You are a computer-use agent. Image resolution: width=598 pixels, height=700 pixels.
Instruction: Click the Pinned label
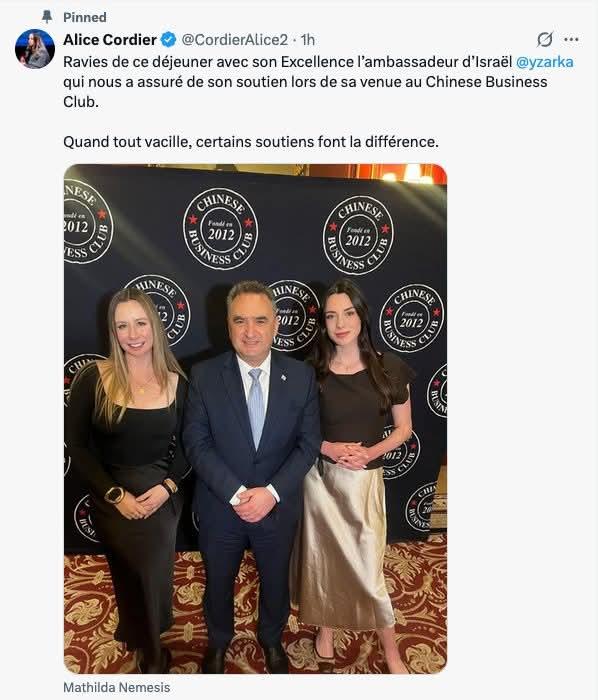pyautogui.click(x=85, y=17)
